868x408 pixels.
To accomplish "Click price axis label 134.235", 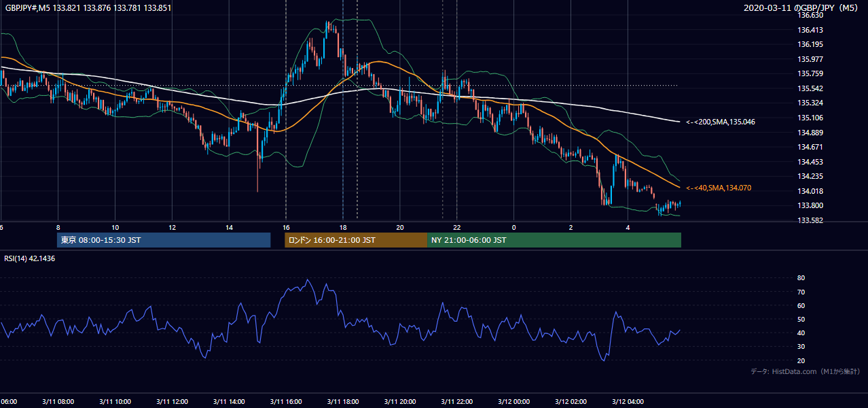I will point(811,176).
